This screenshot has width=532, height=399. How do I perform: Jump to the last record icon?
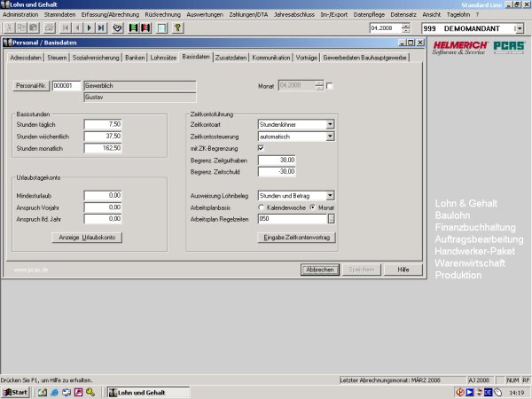click(101, 27)
